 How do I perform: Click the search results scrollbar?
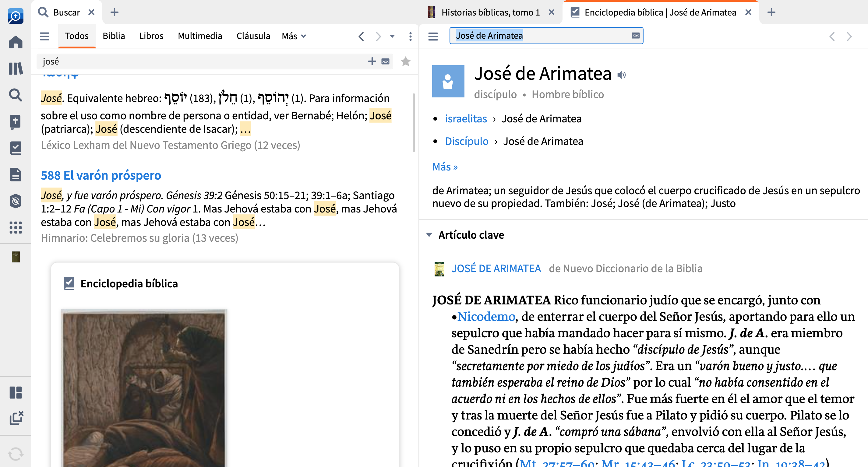point(414,123)
